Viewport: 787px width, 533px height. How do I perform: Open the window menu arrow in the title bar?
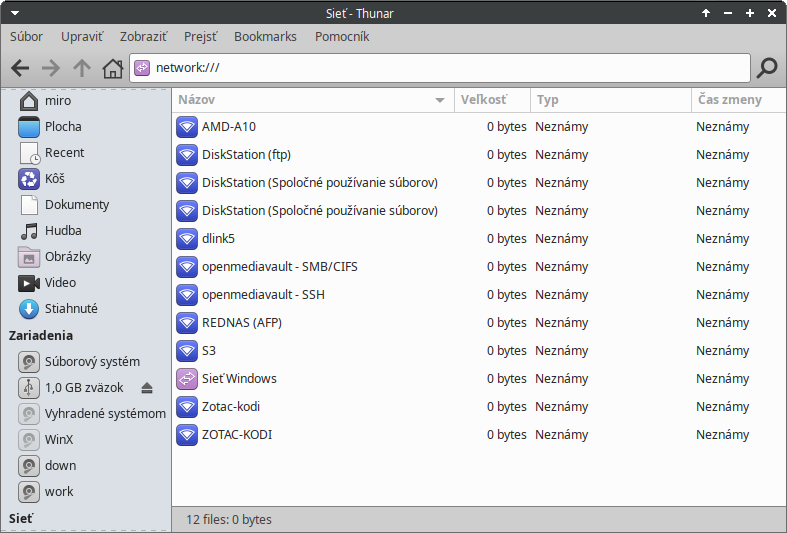(x=15, y=13)
